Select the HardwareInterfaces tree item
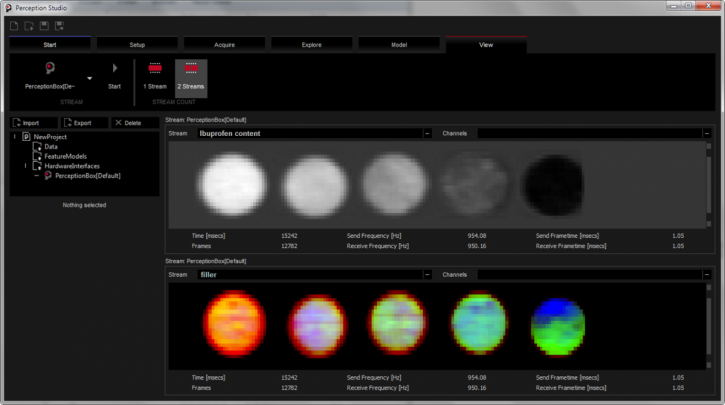The image size is (725, 405). point(72,166)
